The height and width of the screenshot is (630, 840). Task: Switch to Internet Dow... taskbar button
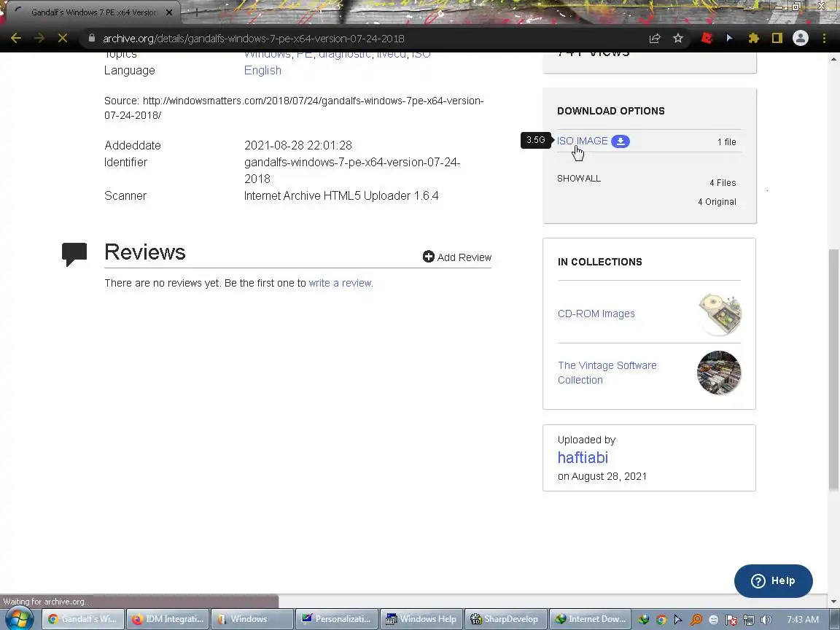pos(591,619)
